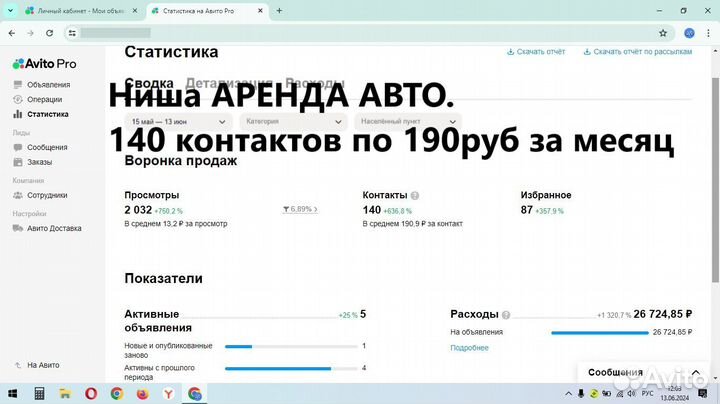Click Новые и опубликованные заново progress bar

(291, 347)
